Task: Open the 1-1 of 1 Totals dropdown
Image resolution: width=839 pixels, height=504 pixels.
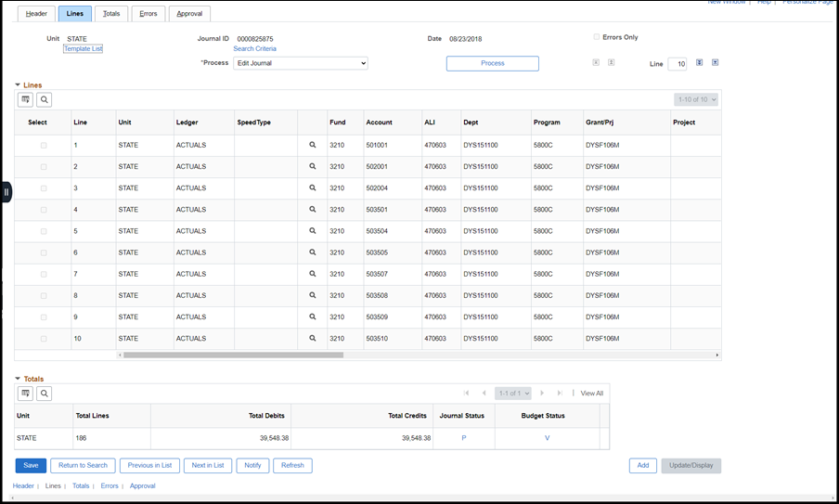Action: (x=513, y=394)
